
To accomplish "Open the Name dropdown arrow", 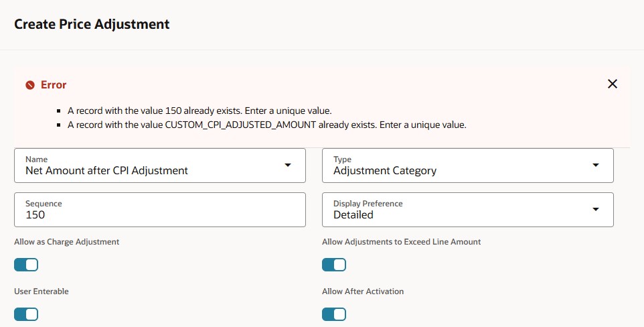I will (288, 166).
